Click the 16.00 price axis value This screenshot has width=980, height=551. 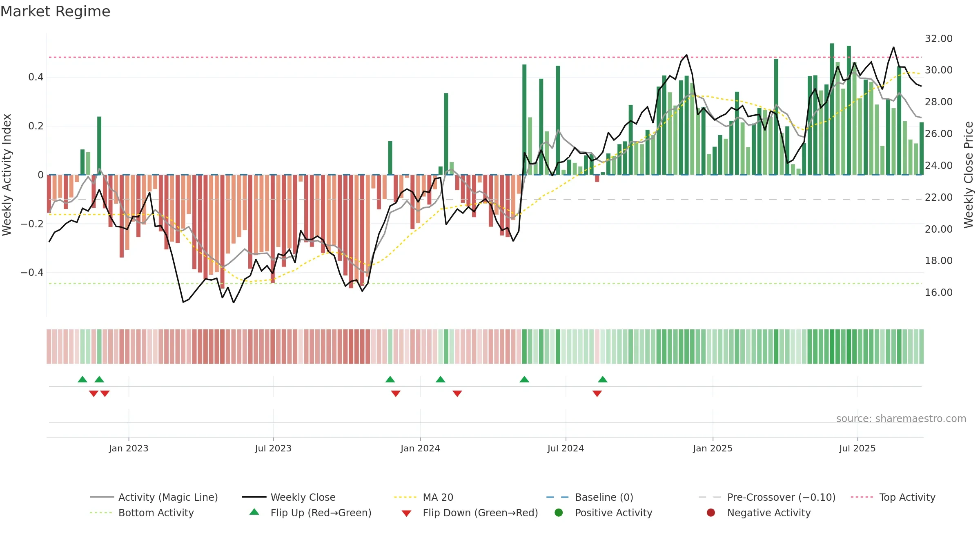pos(939,293)
